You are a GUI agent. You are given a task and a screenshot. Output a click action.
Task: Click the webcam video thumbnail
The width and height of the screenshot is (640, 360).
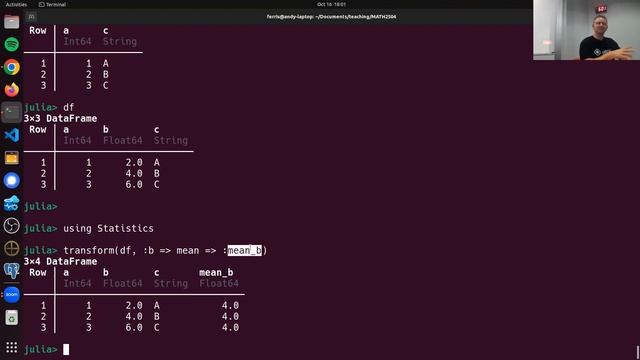click(586, 30)
